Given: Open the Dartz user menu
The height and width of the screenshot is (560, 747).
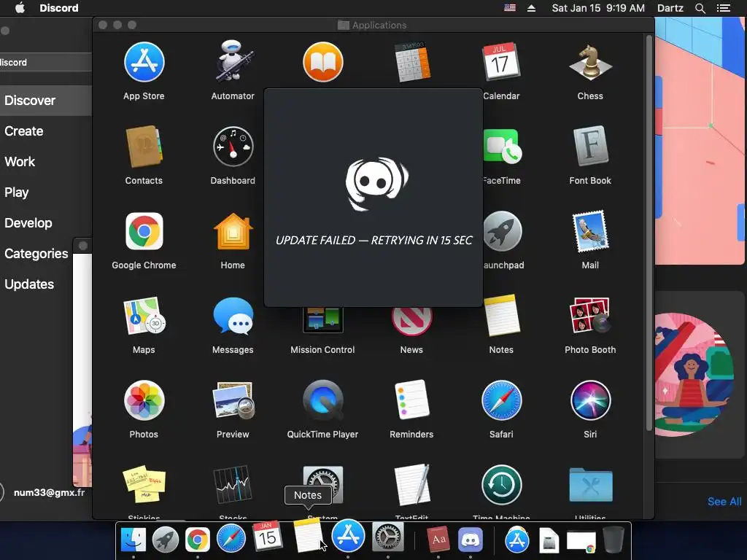Looking at the screenshot, I should (x=670, y=8).
